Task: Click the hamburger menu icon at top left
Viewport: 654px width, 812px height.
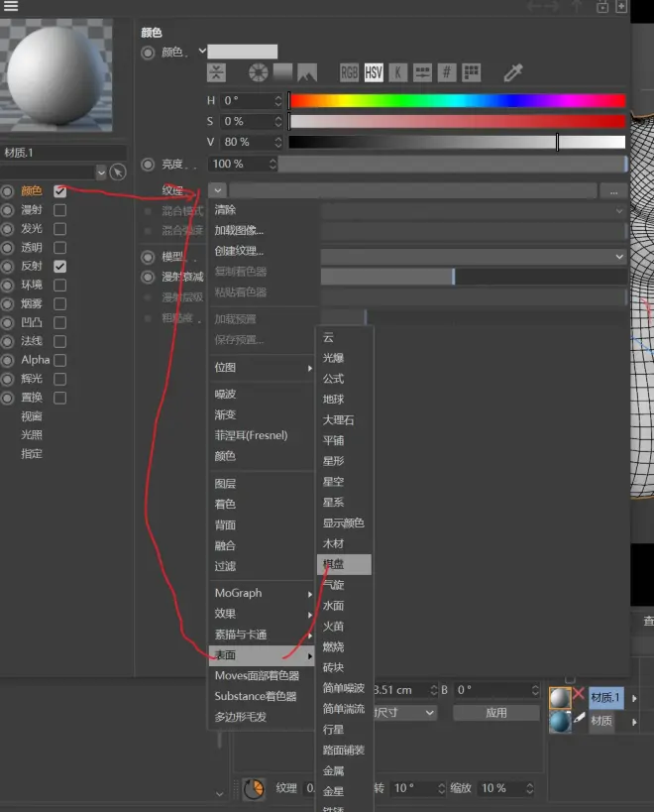Action: 12,7
